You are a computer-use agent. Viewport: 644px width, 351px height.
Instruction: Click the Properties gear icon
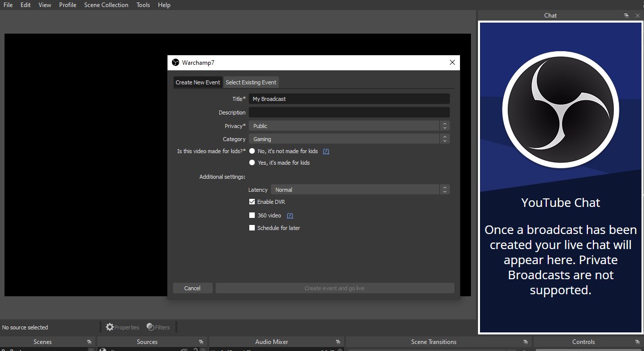point(109,327)
